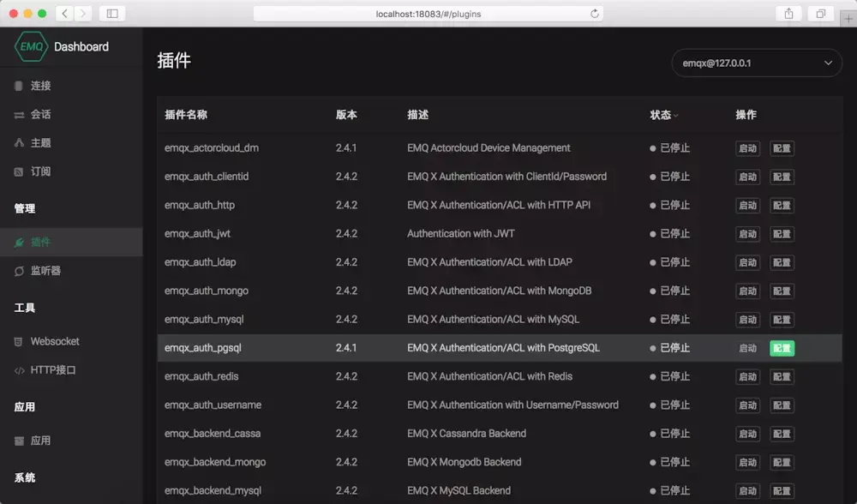
Task: Start the emqx_auth_ldap plugin
Action: point(747,262)
